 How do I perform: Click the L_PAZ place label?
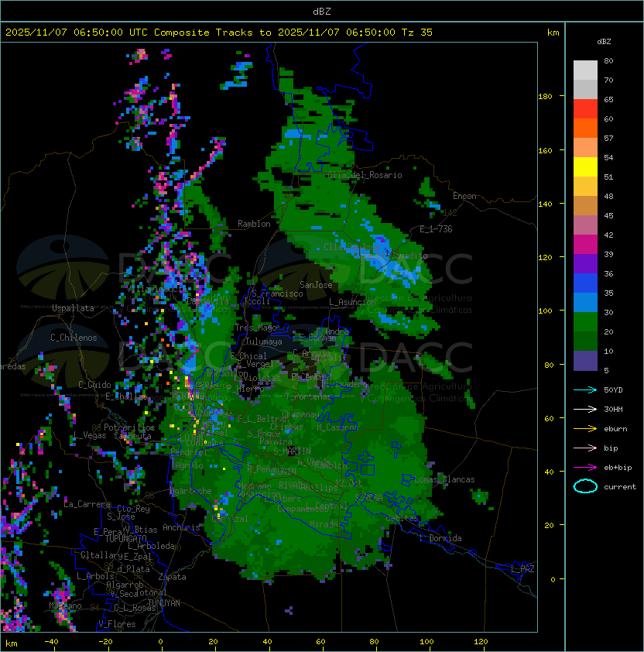[522, 569]
